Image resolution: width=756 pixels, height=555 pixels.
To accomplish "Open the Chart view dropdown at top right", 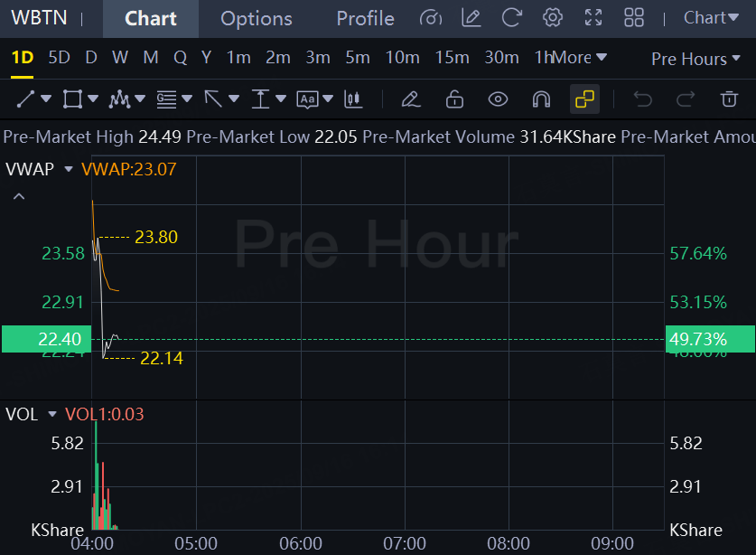I will click(711, 18).
